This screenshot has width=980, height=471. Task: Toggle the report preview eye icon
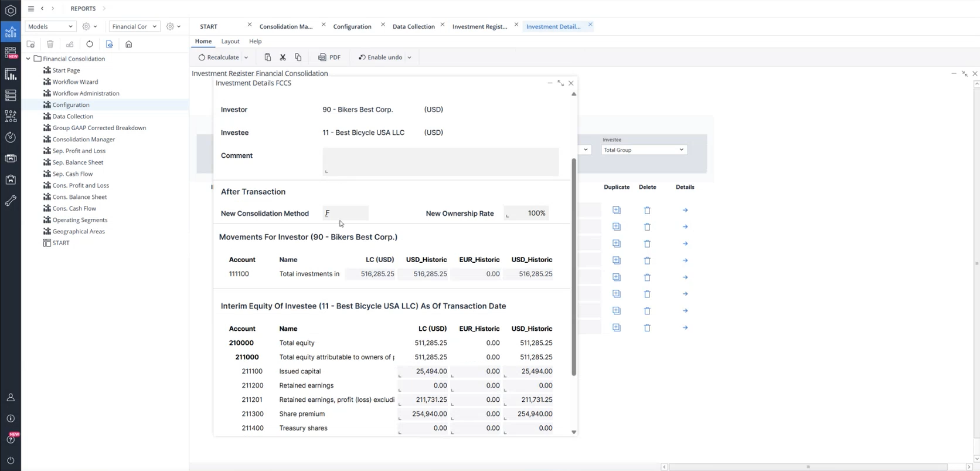pos(109,44)
